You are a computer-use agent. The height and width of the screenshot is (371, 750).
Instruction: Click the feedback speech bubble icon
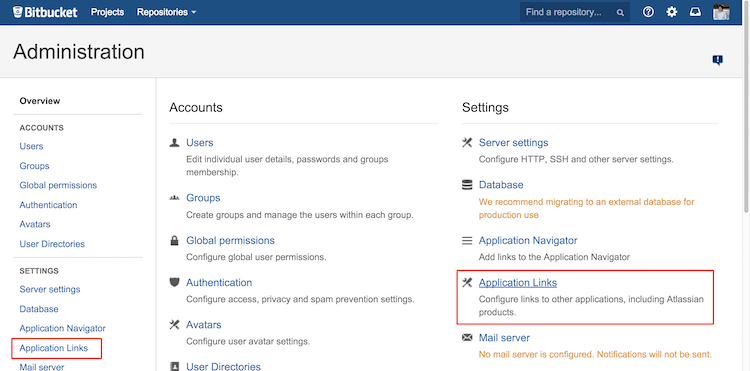pyautogui.click(x=717, y=60)
